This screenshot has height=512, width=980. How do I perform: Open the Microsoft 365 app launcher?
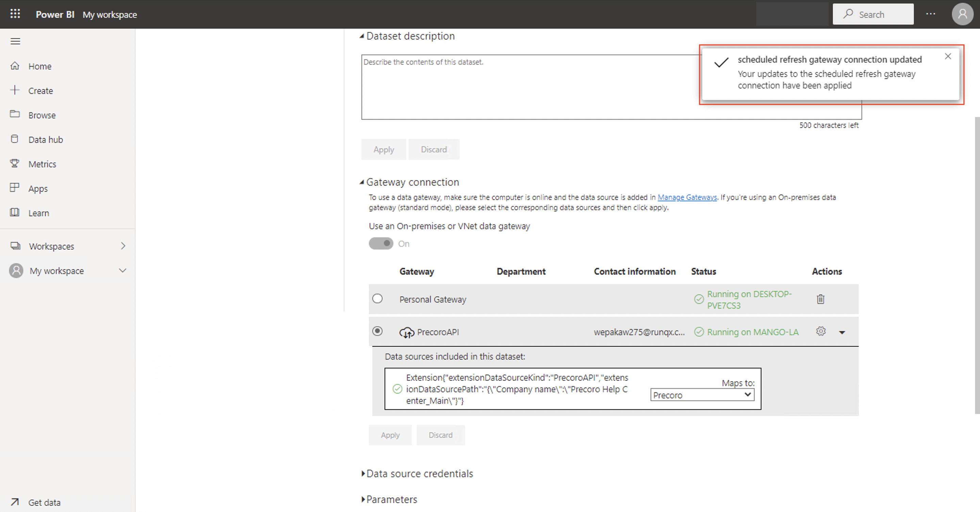(15, 14)
